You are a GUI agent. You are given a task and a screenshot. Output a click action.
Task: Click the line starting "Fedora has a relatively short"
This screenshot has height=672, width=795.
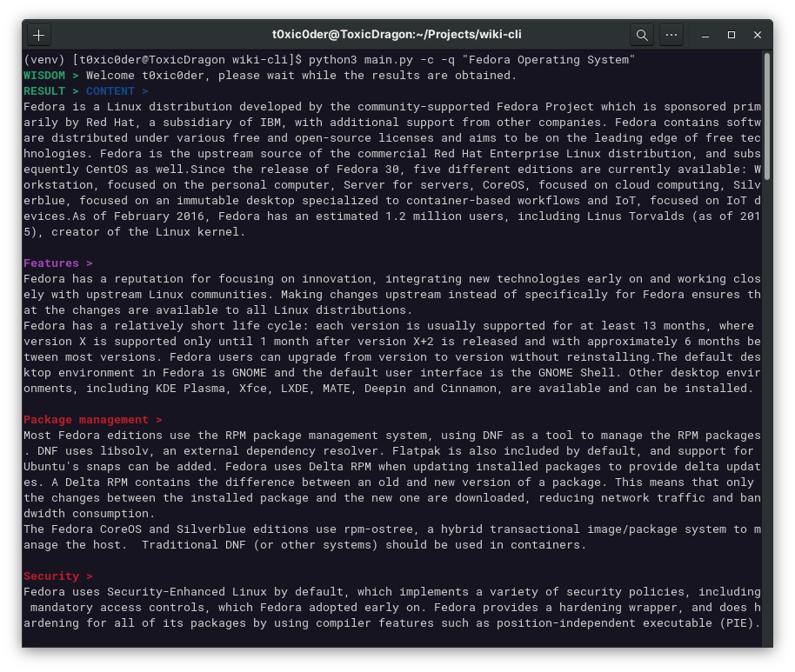click(x=389, y=326)
